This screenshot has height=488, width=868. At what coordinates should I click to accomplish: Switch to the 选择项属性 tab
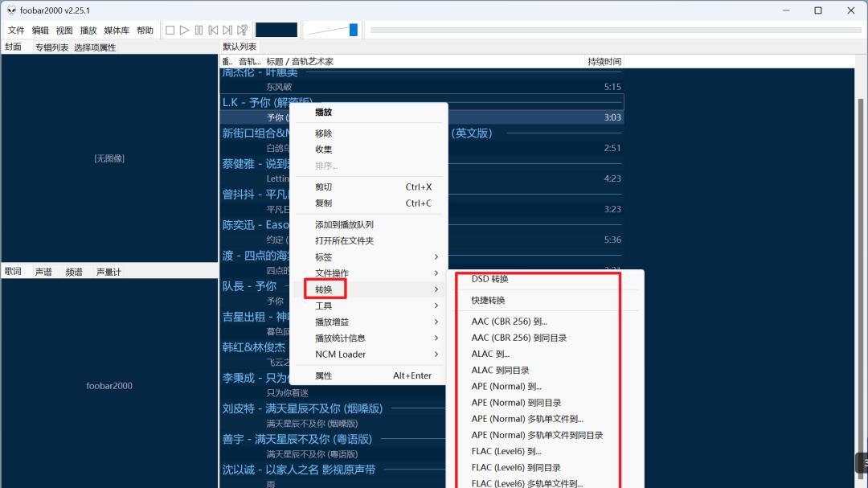(95, 47)
